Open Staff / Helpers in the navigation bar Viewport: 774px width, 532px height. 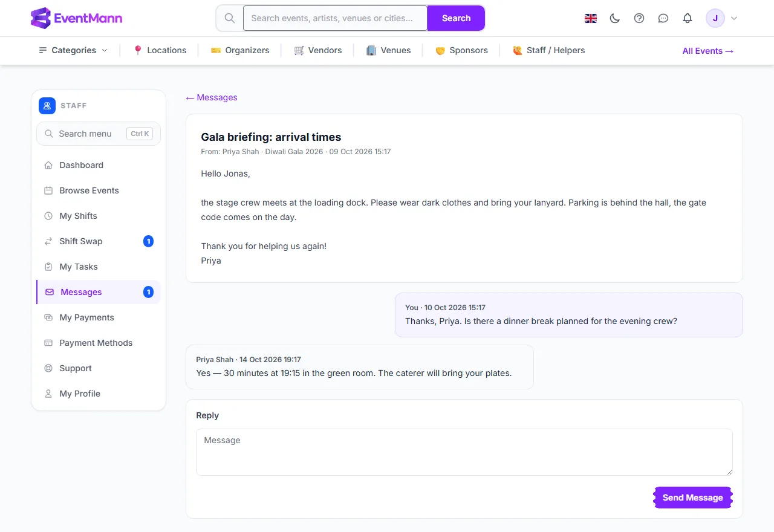pyautogui.click(x=548, y=50)
